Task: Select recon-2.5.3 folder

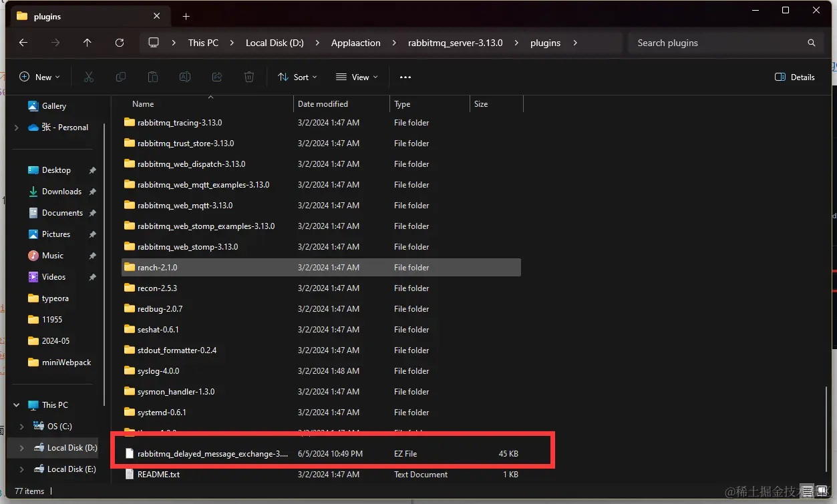Action: coord(321,288)
